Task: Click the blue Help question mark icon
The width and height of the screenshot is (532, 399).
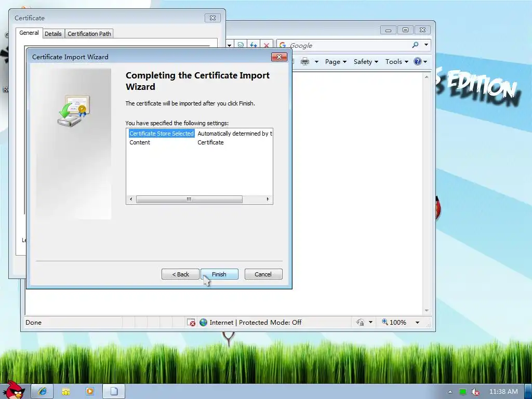Action: (x=418, y=61)
